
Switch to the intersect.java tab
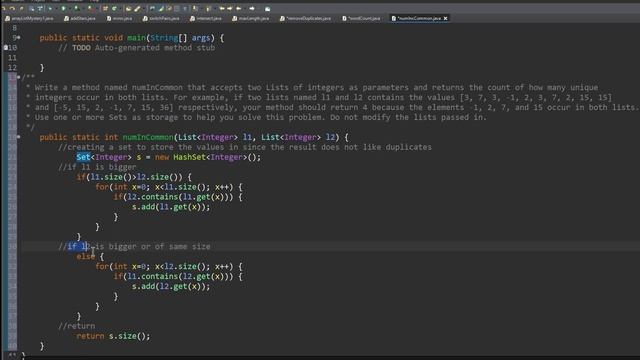click(206, 18)
